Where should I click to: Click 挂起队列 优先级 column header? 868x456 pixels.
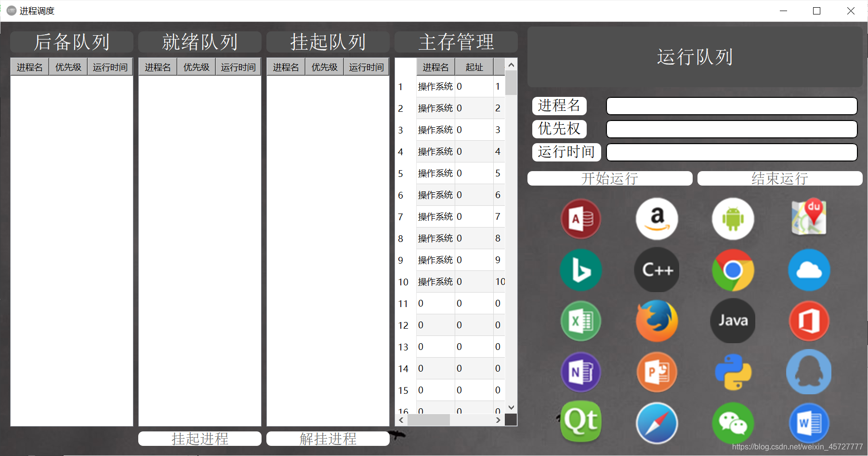[x=324, y=67]
